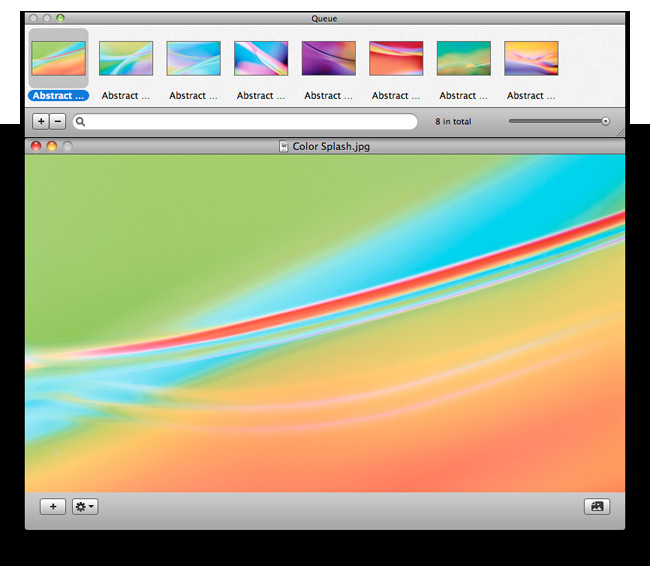Minimize the Color Splash.jpg window

click(x=52, y=146)
